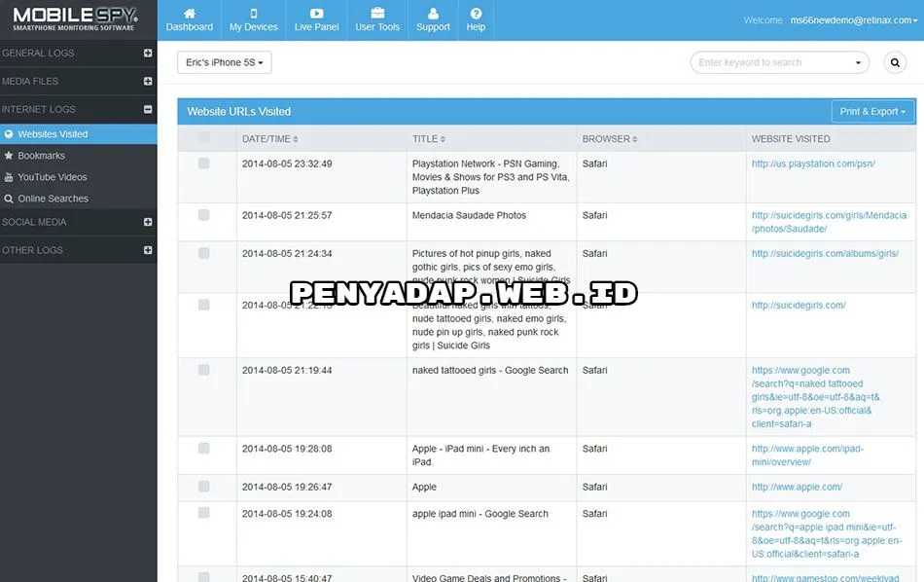
Task: Click the YouTube Videos sidebar icon
Action: pyautogui.click(x=9, y=177)
